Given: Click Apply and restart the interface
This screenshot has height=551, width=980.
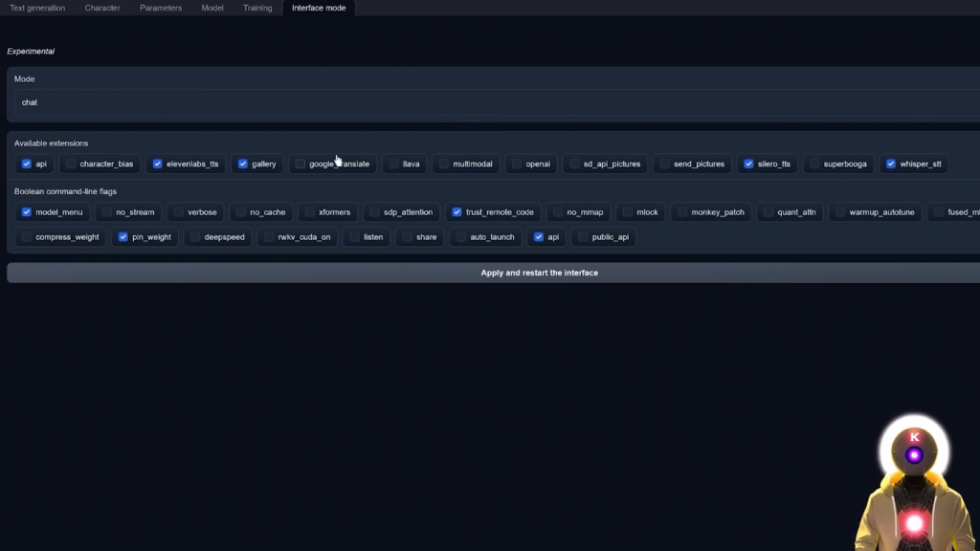Looking at the screenshot, I should click(539, 273).
